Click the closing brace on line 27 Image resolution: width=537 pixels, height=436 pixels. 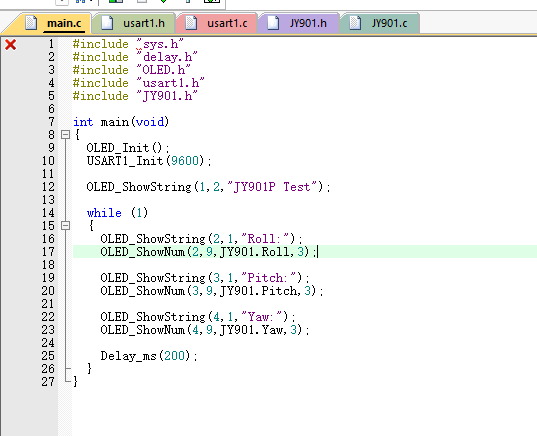[76, 382]
